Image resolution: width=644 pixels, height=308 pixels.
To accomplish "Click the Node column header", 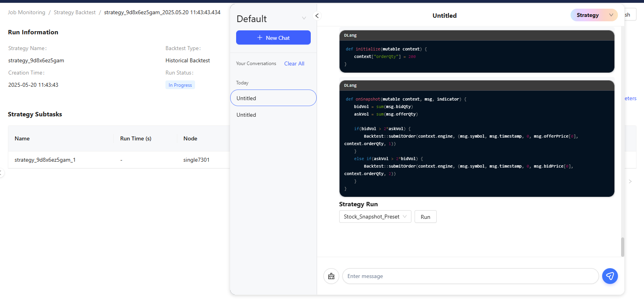I will point(190,138).
